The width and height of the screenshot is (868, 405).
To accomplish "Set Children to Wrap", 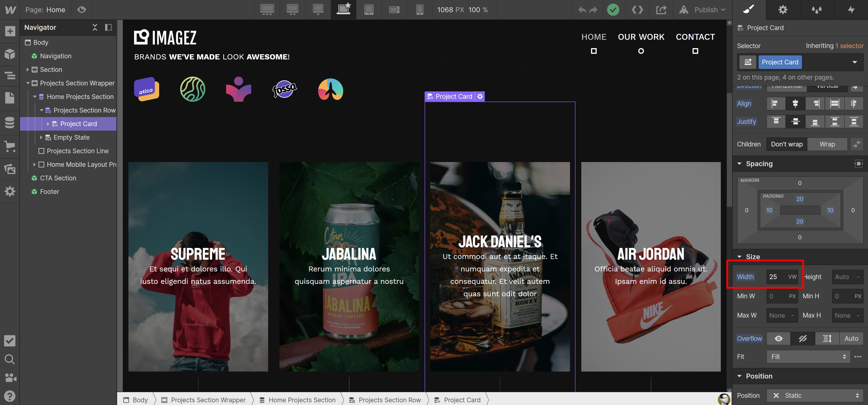I will [827, 144].
